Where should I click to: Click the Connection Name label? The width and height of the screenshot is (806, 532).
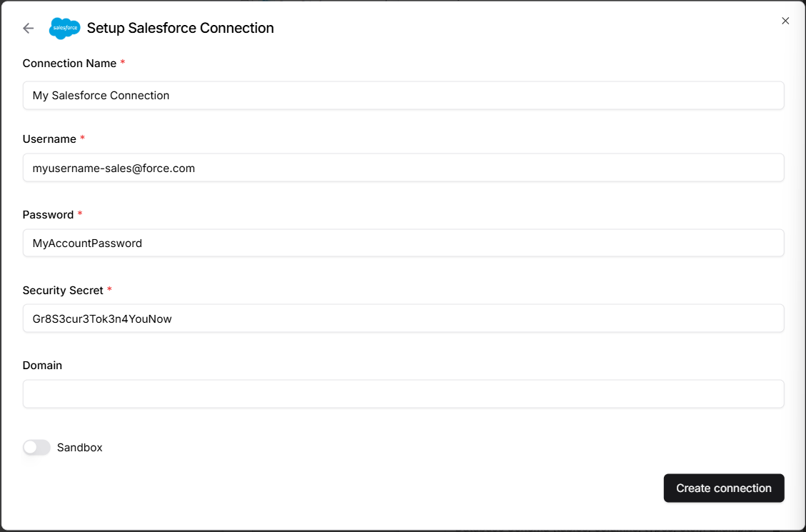coord(69,64)
